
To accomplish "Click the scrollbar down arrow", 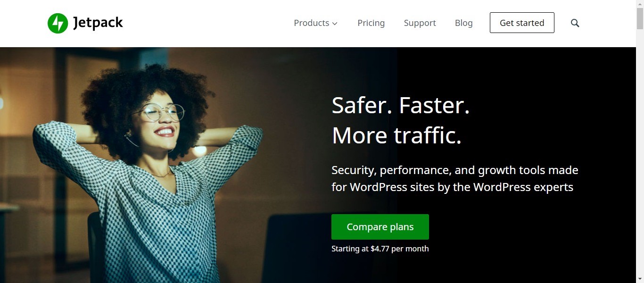I will pyautogui.click(x=640, y=279).
